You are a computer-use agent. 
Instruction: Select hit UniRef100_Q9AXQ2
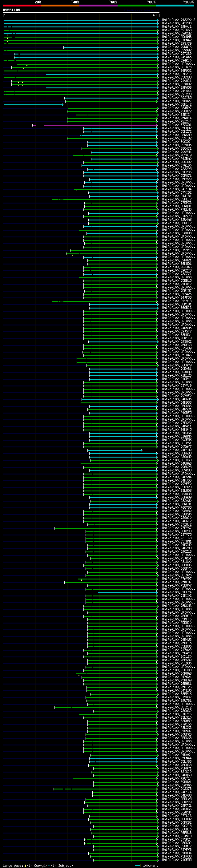tap(176, 33)
